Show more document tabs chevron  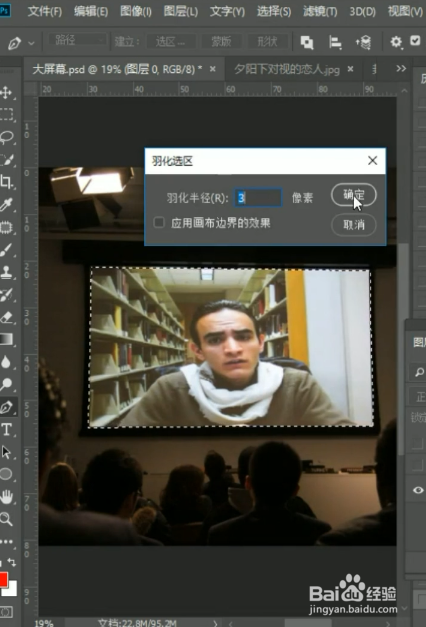tap(401, 69)
